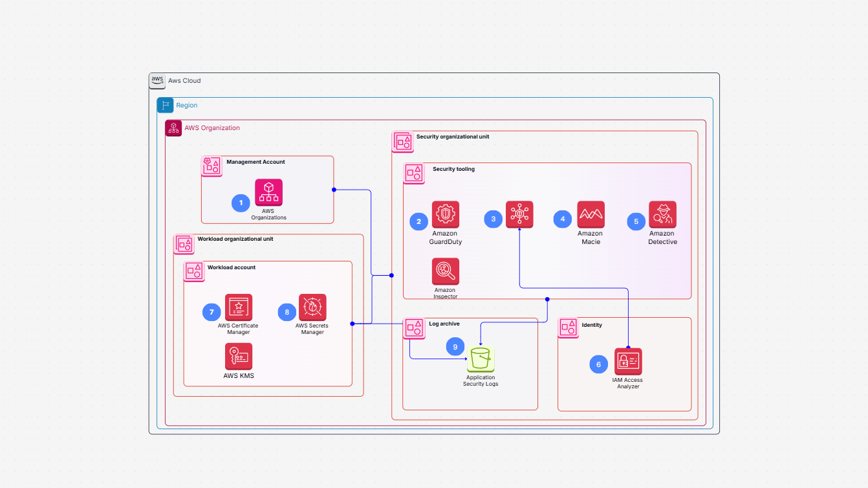Click the AWS Cloud logo icon
Image resolution: width=868 pixels, height=488 pixels.
coord(157,81)
